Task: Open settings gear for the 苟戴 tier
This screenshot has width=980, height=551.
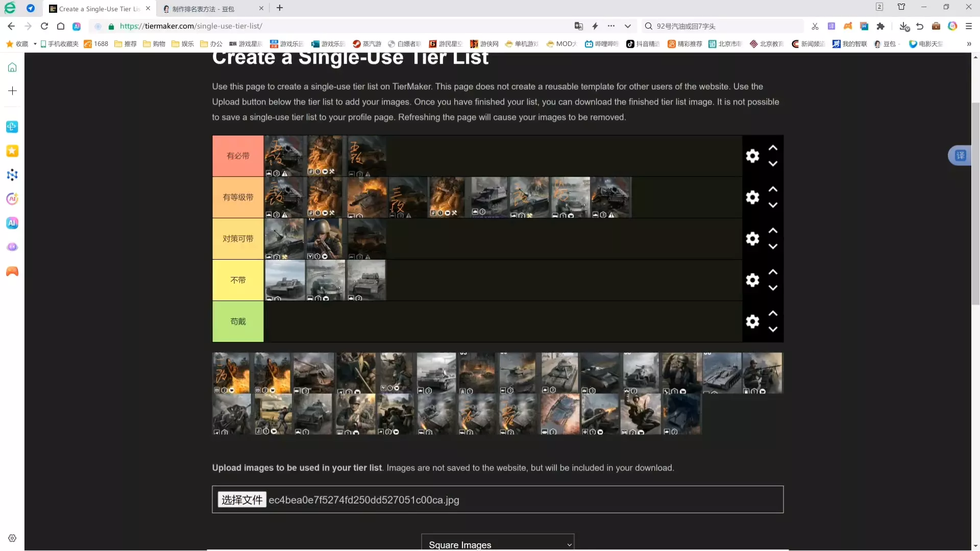Action: pyautogui.click(x=752, y=321)
